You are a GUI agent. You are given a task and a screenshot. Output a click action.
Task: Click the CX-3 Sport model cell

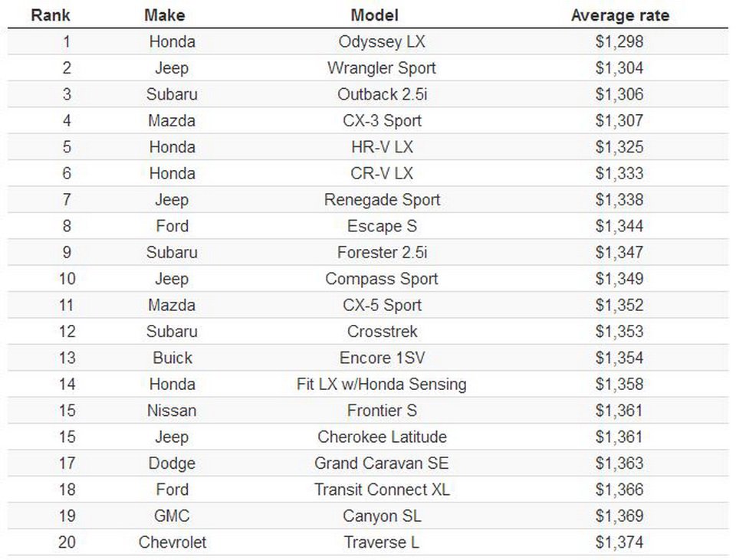pyautogui.click(x=381, y=121)
